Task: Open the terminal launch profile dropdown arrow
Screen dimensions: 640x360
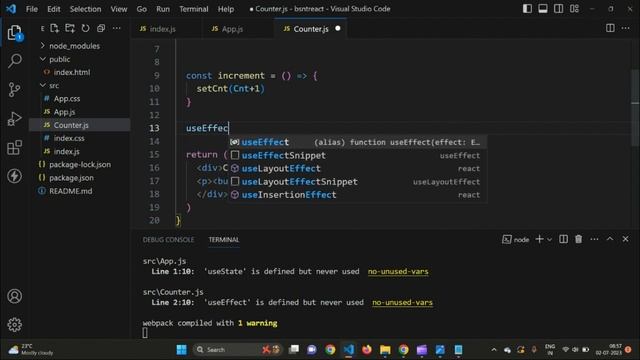Action: click(x=549, y=240)
